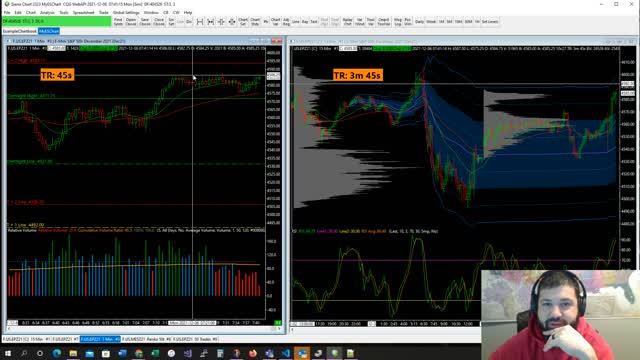The image size is (640, 360).
Task: Open the Windows Start menu
Action: [x=8, y=353]
